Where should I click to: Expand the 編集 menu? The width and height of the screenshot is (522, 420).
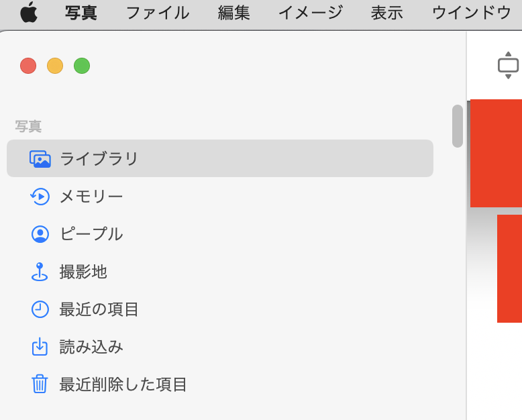point(234,12)
